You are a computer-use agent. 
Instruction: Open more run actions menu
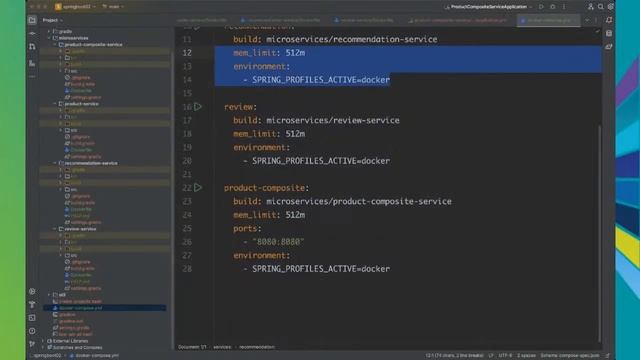click(x=564, y=7)
